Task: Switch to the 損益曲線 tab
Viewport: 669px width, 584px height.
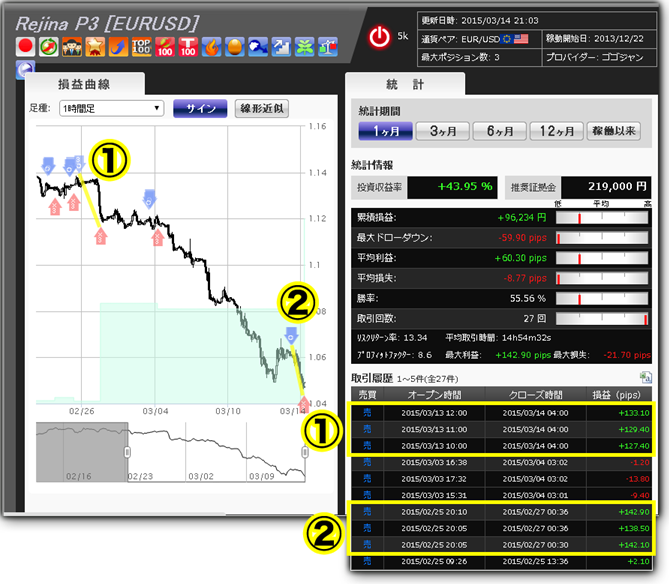Action: coord(83,86)
